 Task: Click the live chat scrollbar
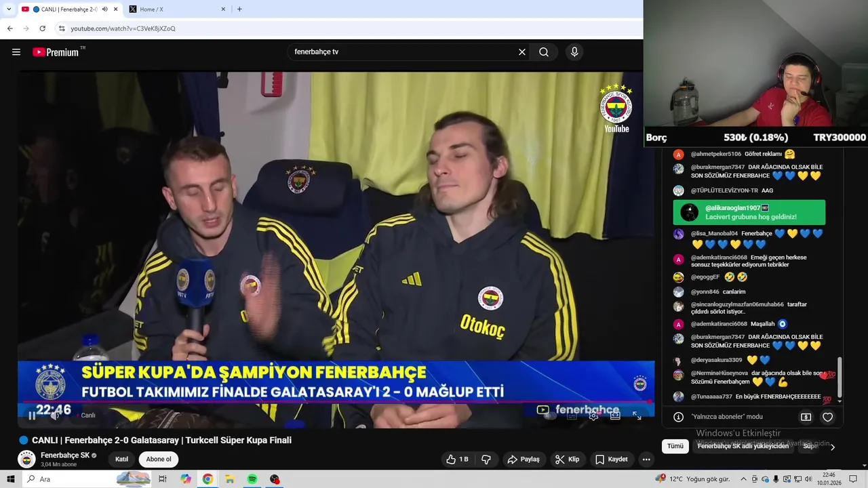coord(840,378)
